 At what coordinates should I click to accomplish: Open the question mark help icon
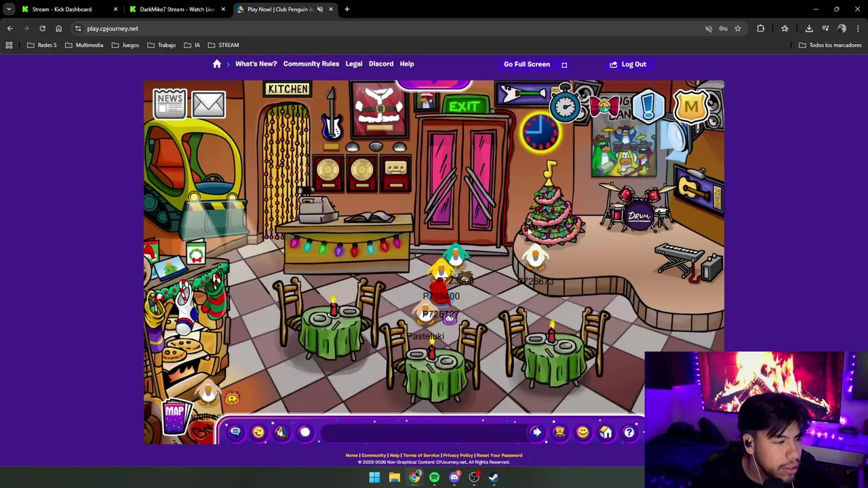(629, 432)
